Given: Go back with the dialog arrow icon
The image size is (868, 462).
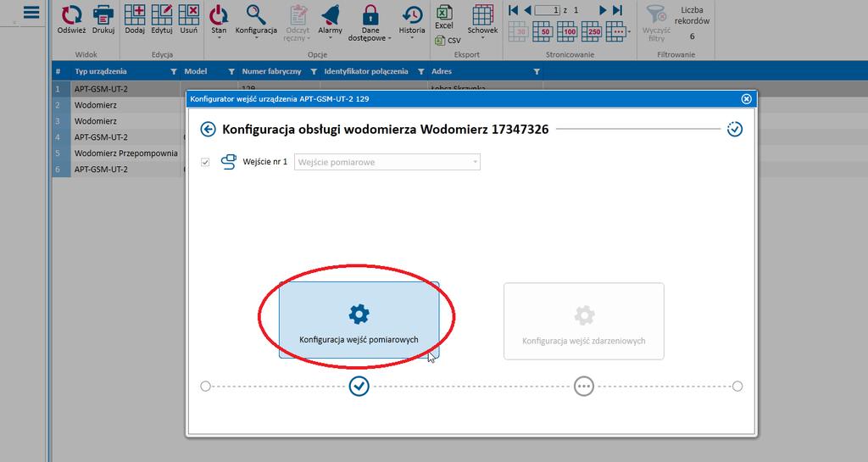Looking at the screenshot, I should tap(208, 129).
